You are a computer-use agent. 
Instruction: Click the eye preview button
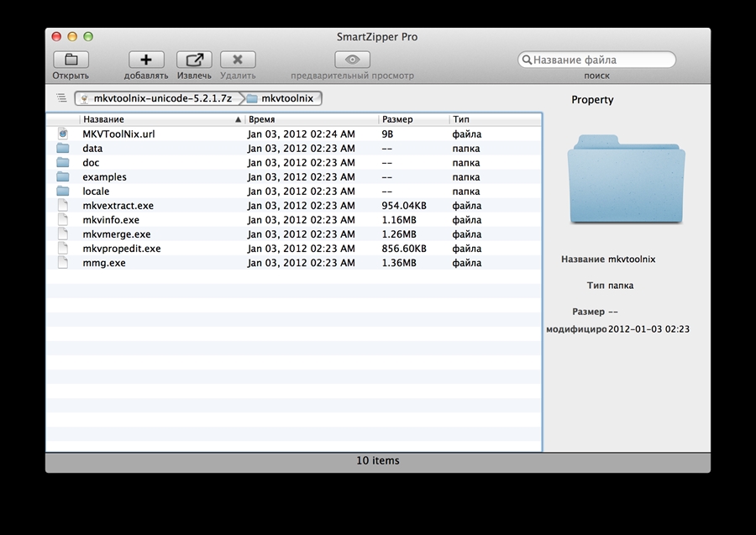(x=353, y=60)
